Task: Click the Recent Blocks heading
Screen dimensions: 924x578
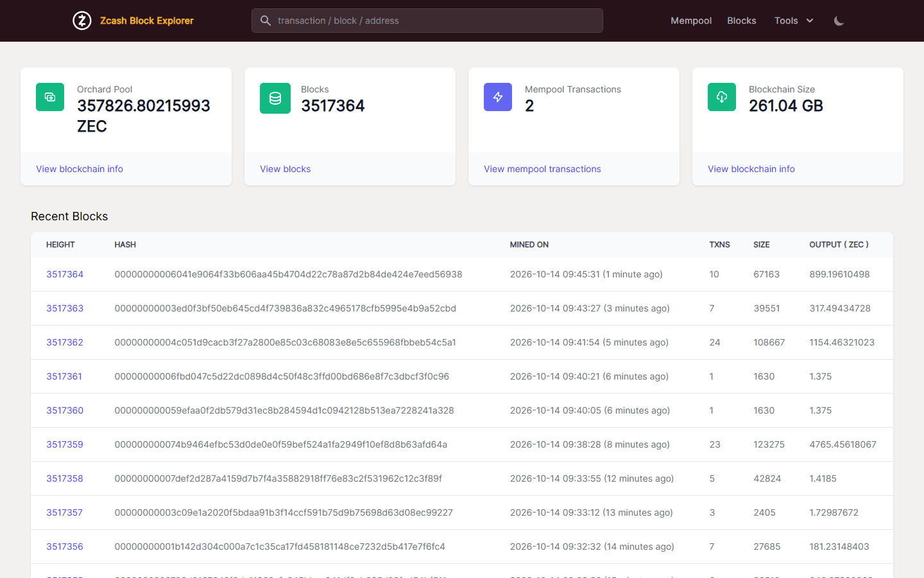Action: (x=69, y=216)
